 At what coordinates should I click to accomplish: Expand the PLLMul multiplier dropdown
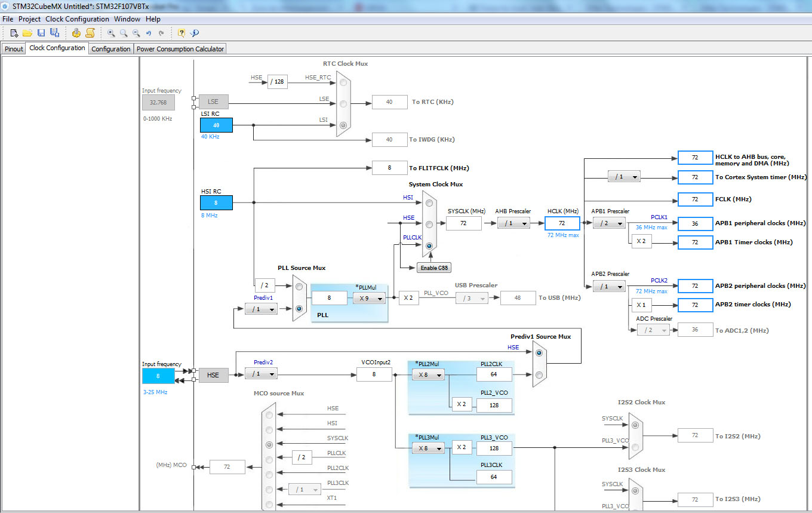(x=369, y=297)
